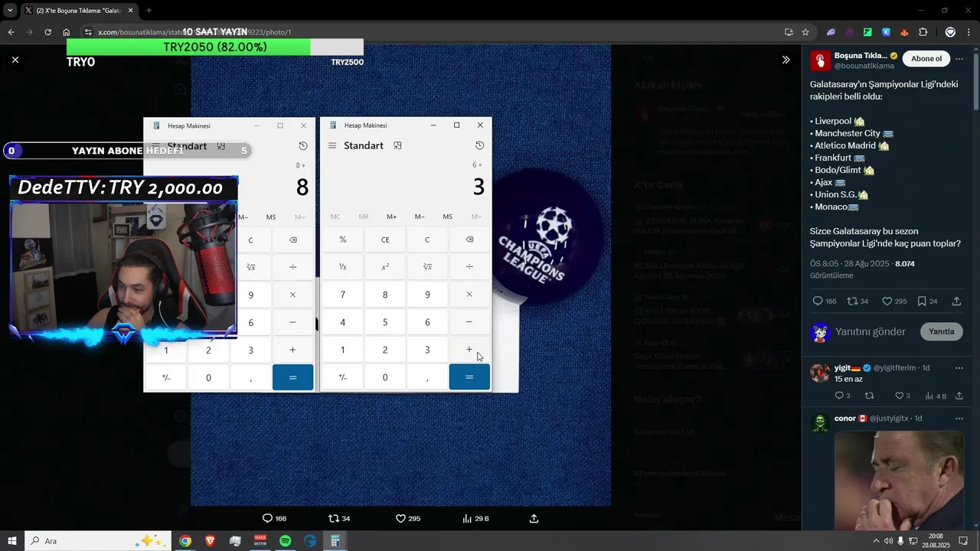This screenshot has height=551, width=980.
Task: Show hidden tray icons chevron
Action: coord(876,541)
